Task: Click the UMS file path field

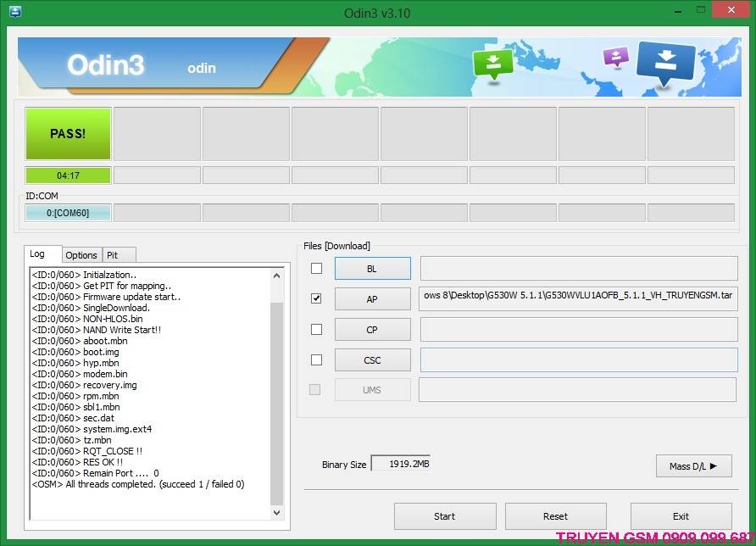Action: [x=578, y=390]
